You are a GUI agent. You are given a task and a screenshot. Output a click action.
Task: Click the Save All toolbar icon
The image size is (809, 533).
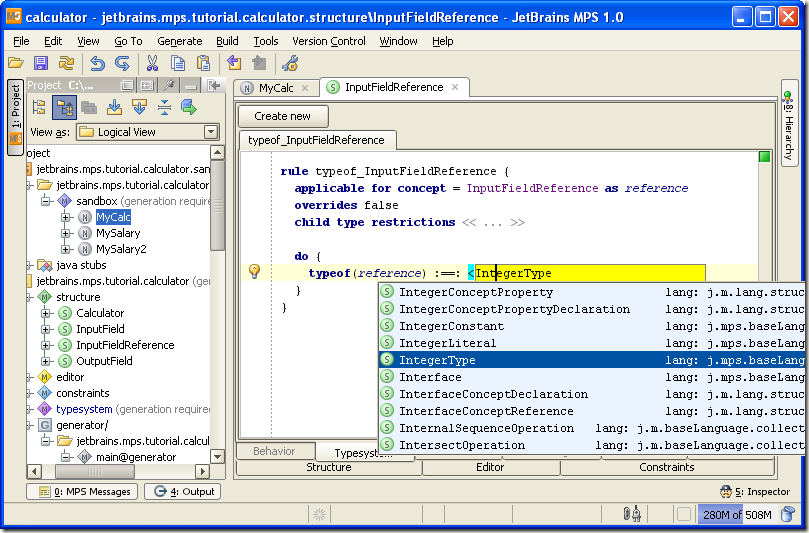tap(41, 63)
